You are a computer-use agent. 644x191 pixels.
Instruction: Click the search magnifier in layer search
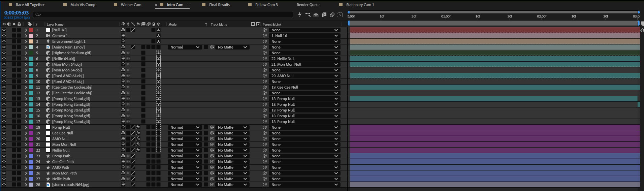[37, 14]
